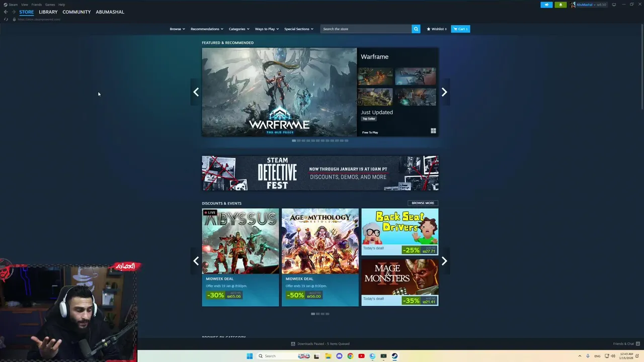Show previous featured game with left arrow
644x362 pixels.
click(196, 92)
